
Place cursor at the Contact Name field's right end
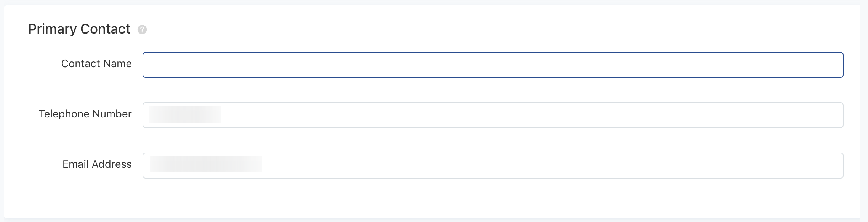tap(834, 65)
